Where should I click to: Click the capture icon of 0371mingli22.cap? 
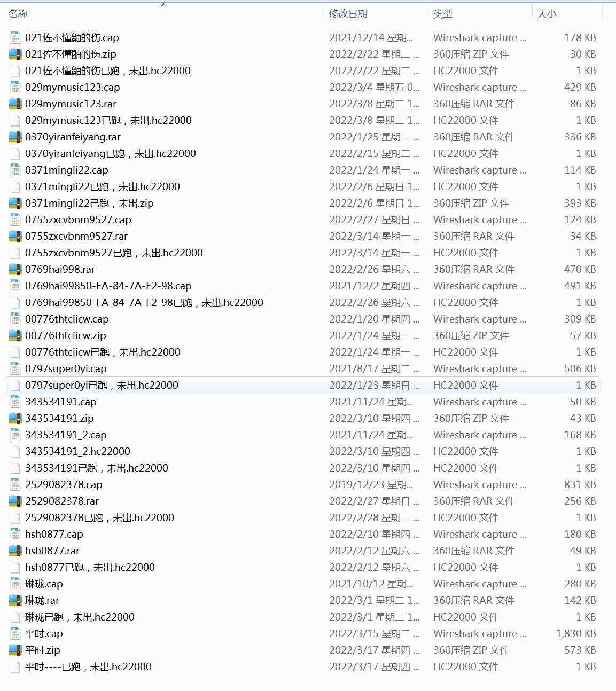(15, 170)
